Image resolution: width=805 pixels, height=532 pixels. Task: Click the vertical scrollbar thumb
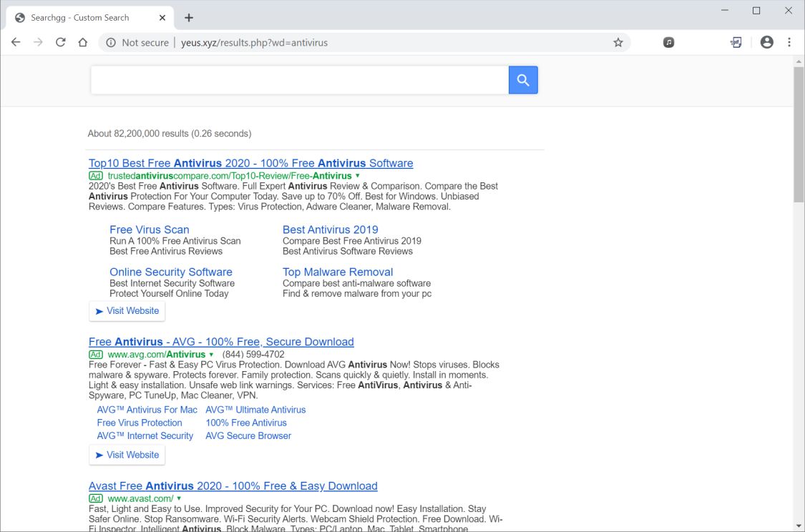coord(799,134)
